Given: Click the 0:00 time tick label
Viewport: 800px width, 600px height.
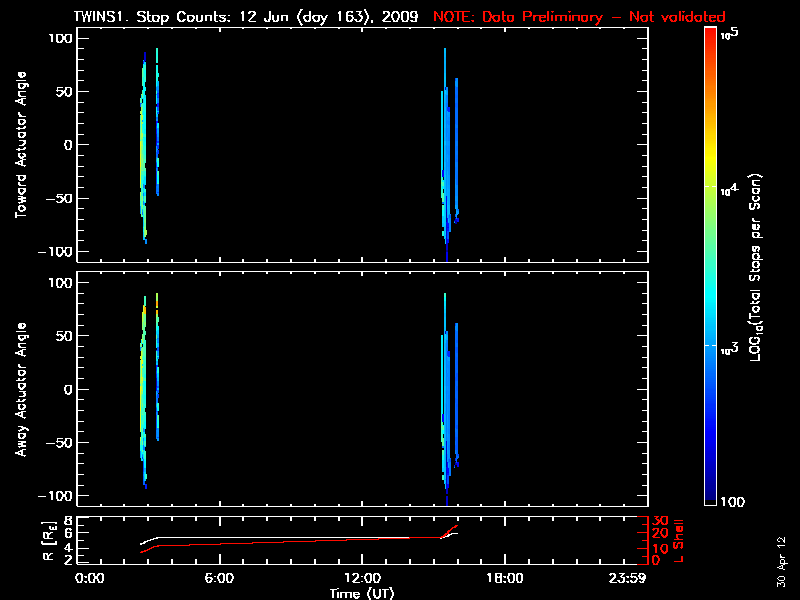Looking at the screenshot, I should tap(90, 578).
